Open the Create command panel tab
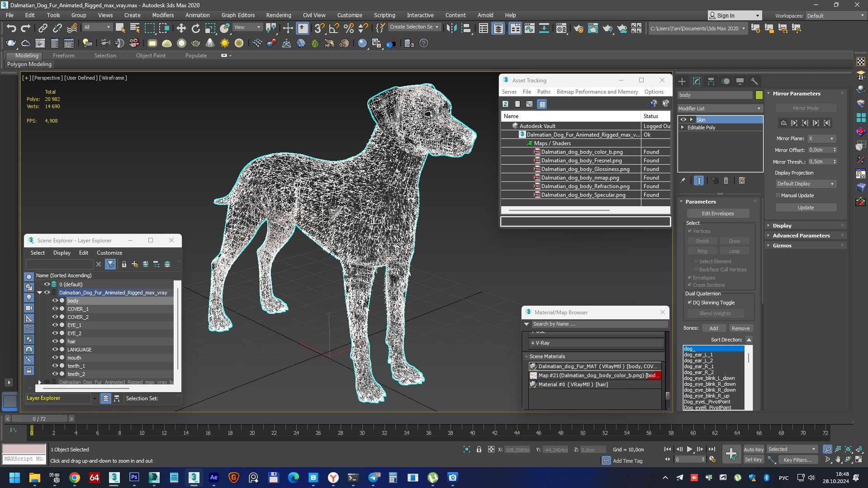 pos(682,81)
